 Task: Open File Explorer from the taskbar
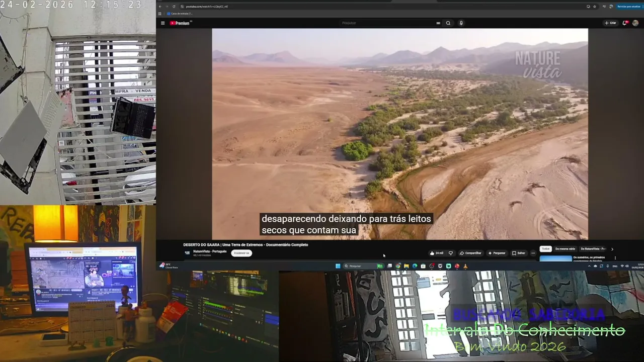tap(406, 266)
